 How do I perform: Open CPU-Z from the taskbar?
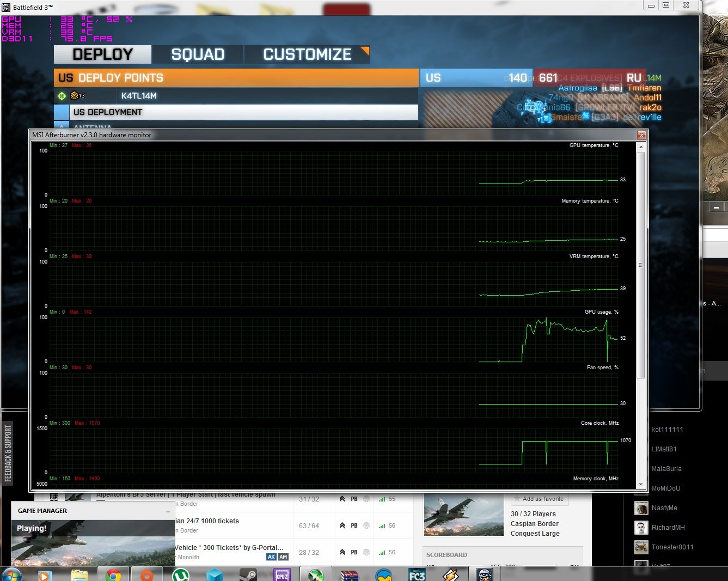point(282,574)
